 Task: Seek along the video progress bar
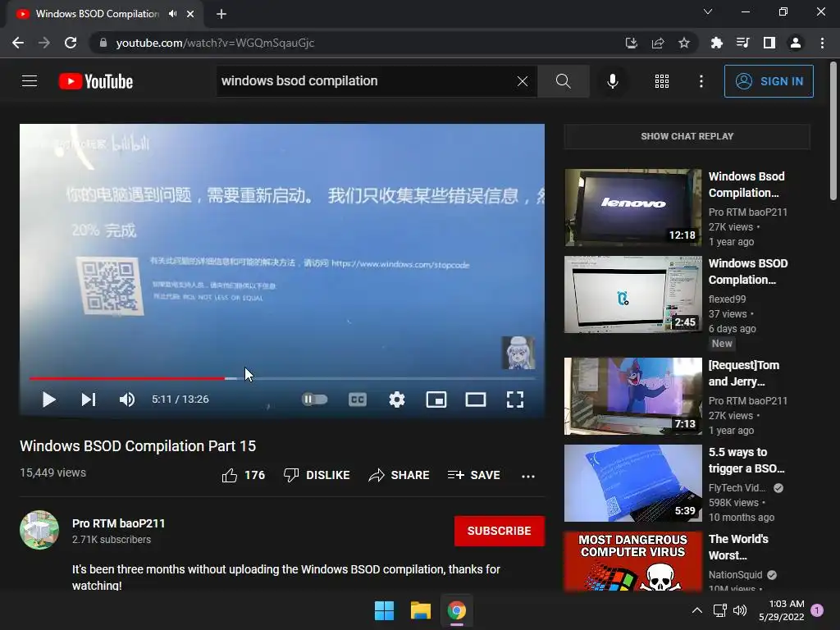[282, 378]
